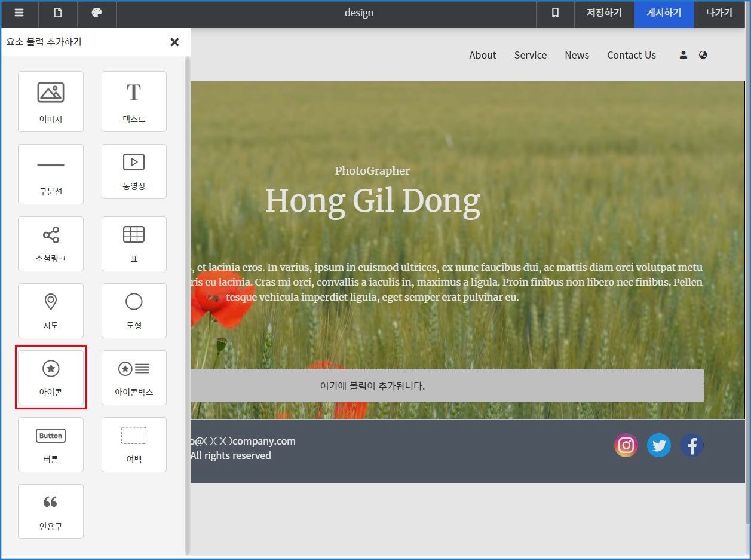Insert a 구분선 divider block
Screen dimensions: 751x560
point(51,174)
